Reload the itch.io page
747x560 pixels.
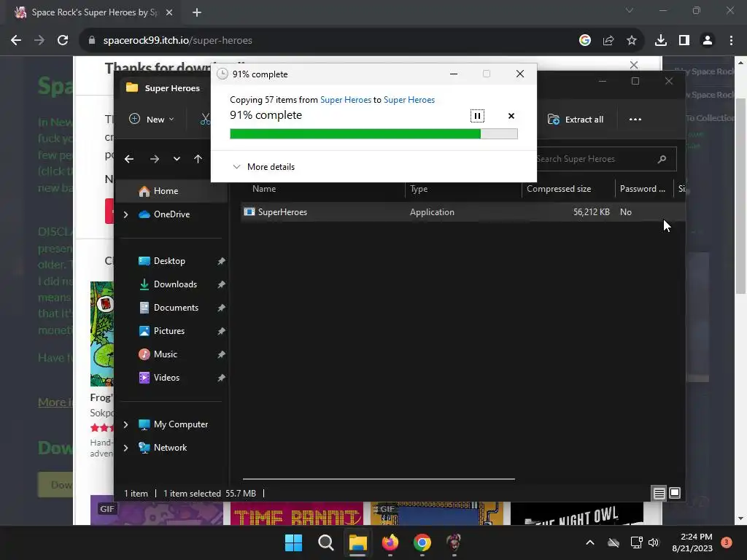coord(63,41)
